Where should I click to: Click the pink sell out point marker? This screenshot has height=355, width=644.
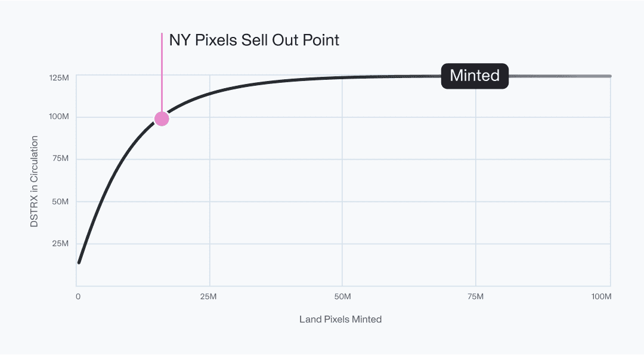point(162,119)
